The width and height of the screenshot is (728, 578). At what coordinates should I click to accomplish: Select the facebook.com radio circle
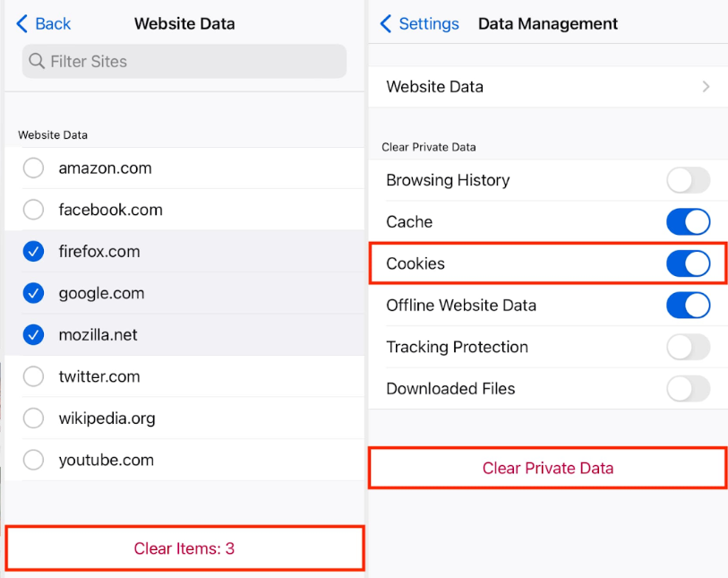coord(33,210)
